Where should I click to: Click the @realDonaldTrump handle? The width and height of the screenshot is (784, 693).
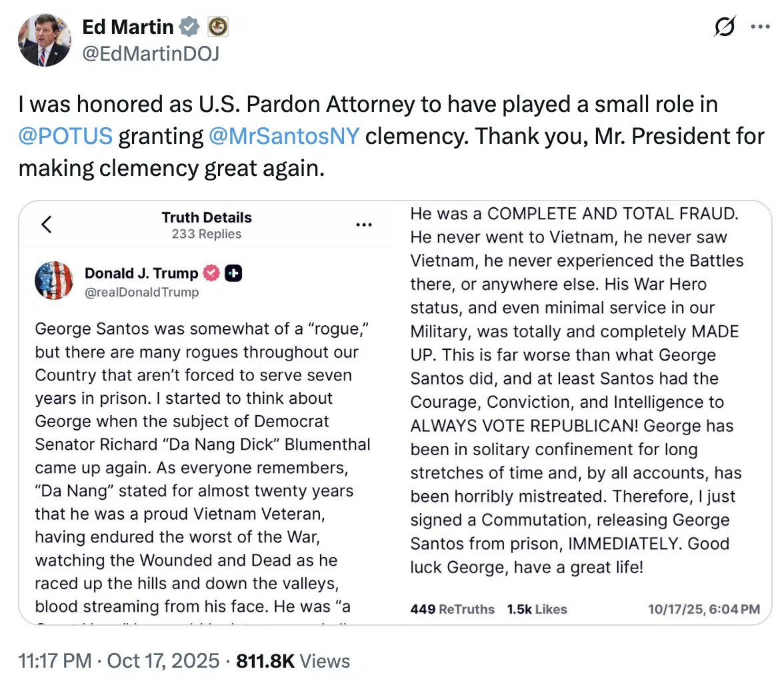(141, 292)
